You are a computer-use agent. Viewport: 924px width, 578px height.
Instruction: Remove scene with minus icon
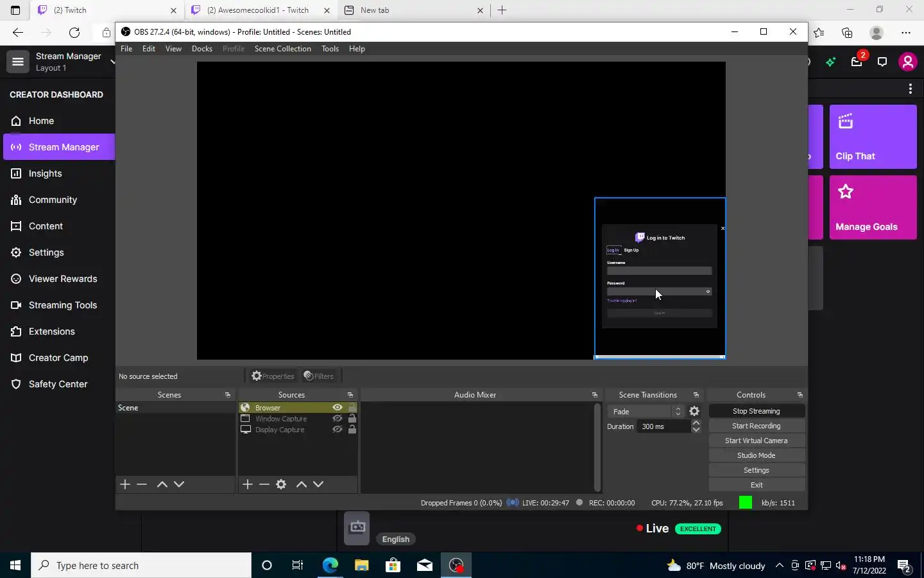tap(142, 484)
